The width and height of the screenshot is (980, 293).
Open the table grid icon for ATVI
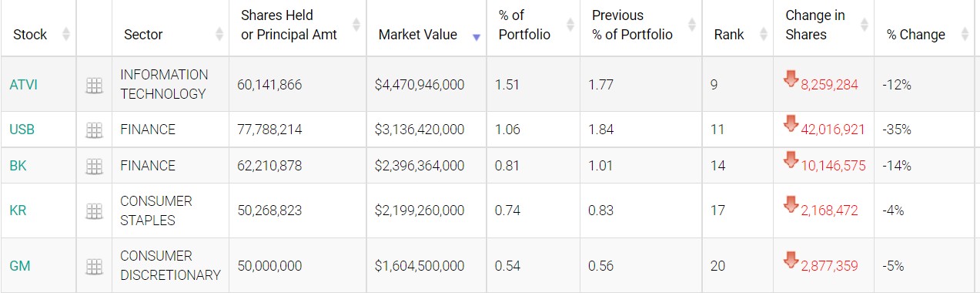click(x=94, y=86)
